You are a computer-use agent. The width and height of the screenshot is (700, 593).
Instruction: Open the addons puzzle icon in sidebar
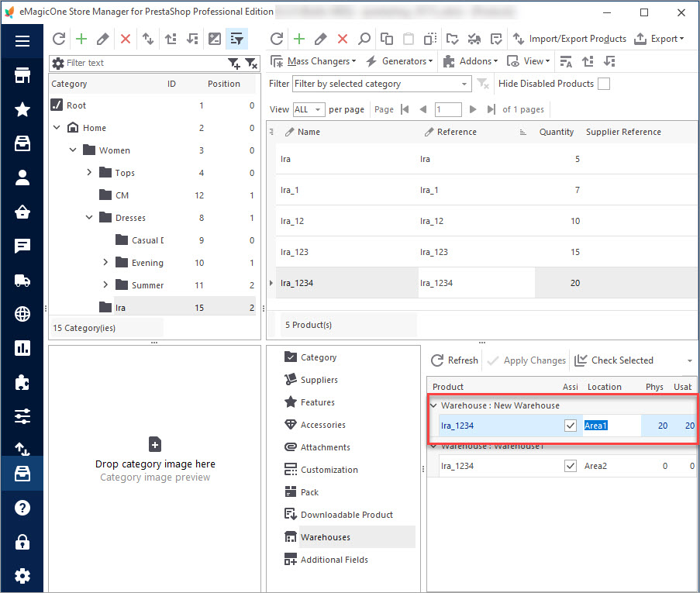tap(22, 382)
